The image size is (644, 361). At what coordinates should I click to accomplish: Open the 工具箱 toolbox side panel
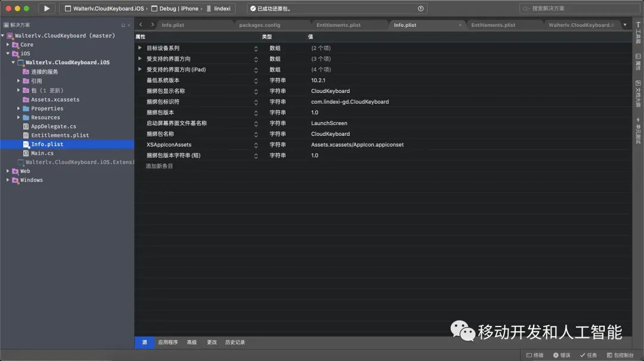click(638, 33)
